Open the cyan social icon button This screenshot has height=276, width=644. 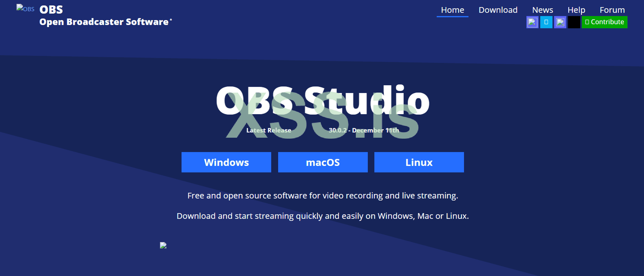click(546, 22)
